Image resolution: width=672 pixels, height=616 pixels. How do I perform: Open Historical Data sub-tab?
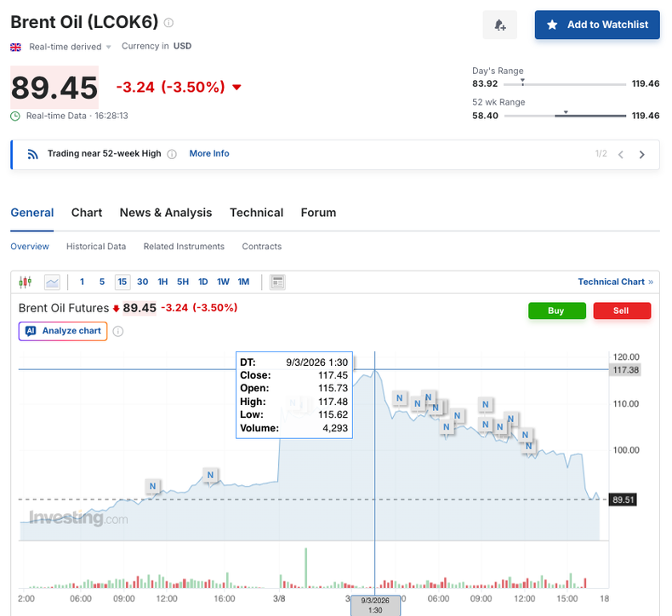(x=96, y=247)
